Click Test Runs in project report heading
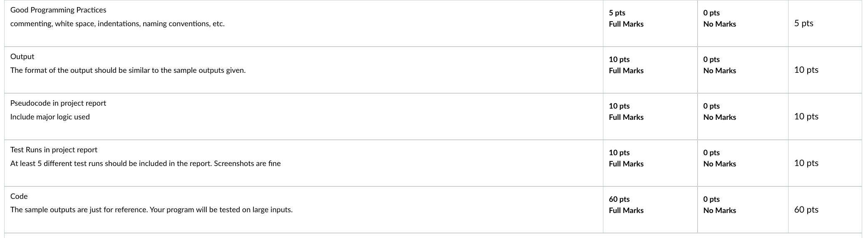 pos(54,150)
